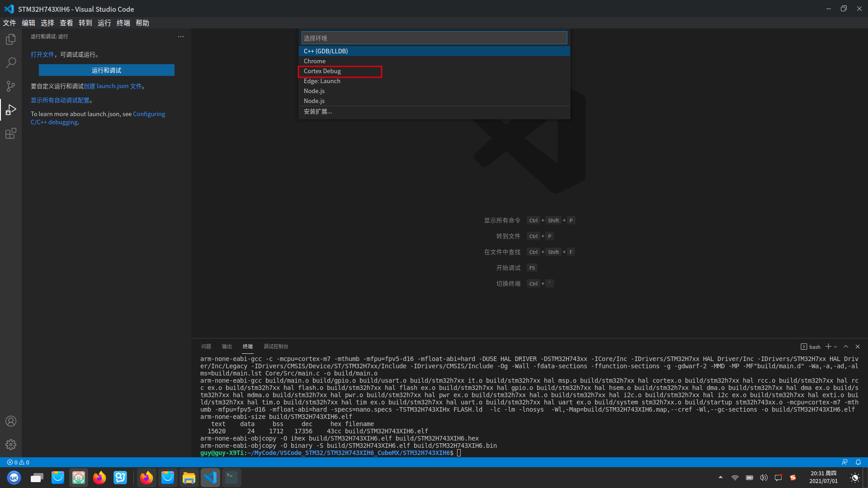The width and height of the screenshot is (868, 488).
Task: Click Sogou input method tray icon
Action: 793,478
